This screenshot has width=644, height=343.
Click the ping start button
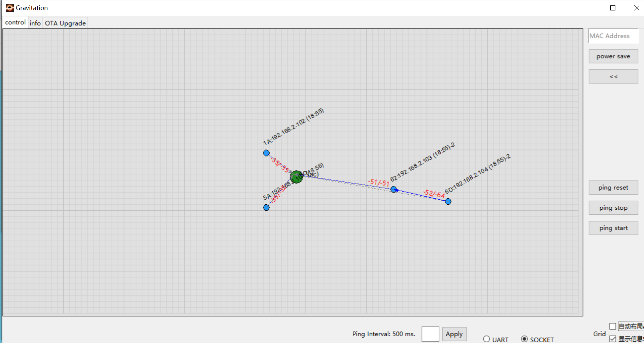click(613, 228)
